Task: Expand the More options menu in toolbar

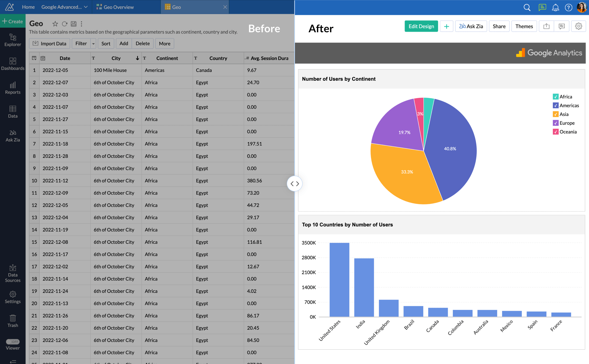Action: [x=165, y=43]
